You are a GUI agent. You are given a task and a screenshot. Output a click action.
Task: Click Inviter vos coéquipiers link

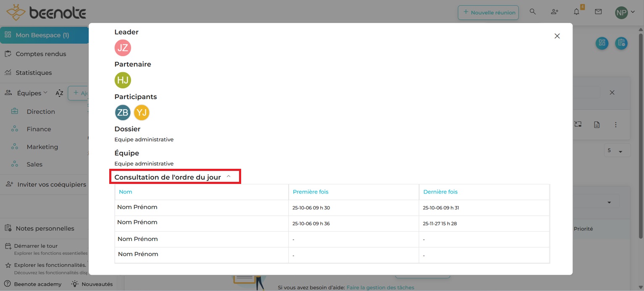pyautogui.click(x=51, y=184)
